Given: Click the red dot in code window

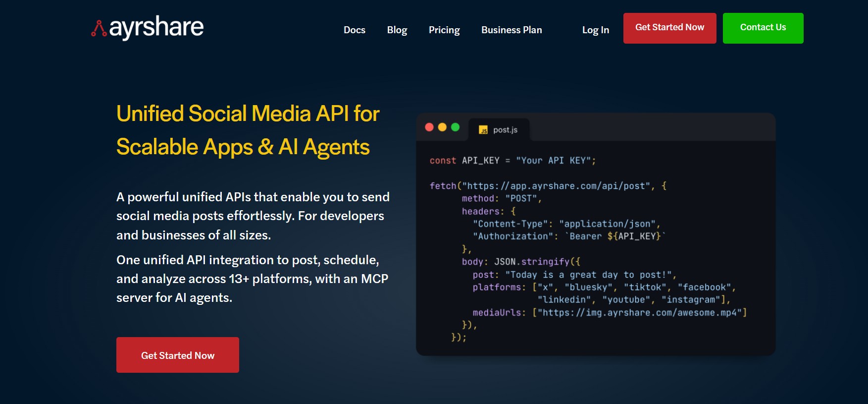Looking at the screenshot, I should [429, 127].
